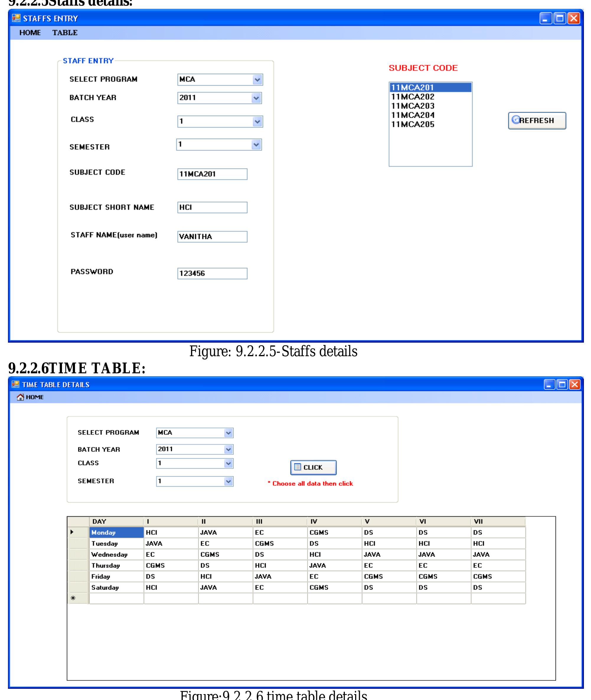Click the Staff Name field with VANITHA
Screen dimensions: 591x700
tap(213, 237)
